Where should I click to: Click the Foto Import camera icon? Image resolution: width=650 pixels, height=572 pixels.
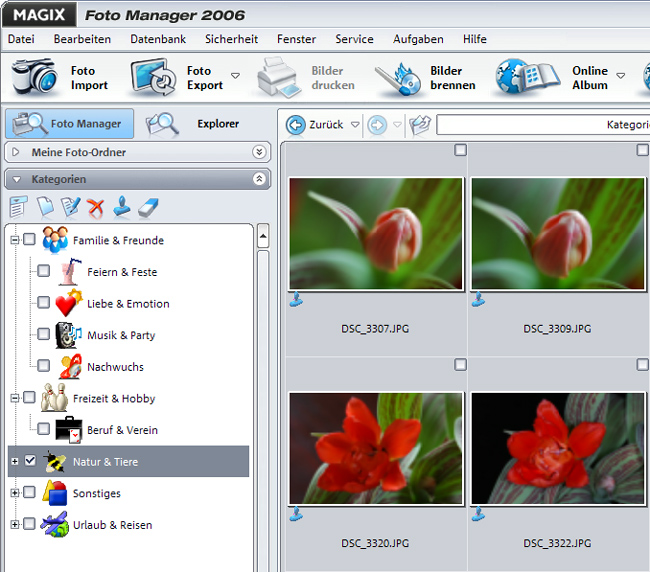point(34,78)
